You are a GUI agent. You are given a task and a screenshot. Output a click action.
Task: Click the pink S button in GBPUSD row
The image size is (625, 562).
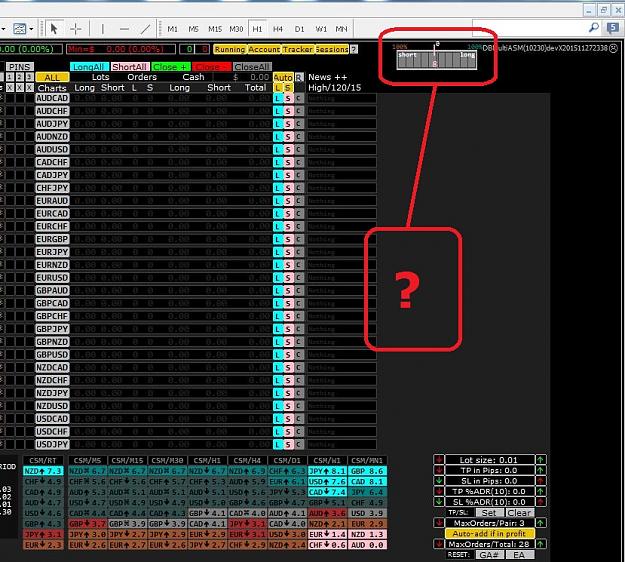click(x=288, y=355)
